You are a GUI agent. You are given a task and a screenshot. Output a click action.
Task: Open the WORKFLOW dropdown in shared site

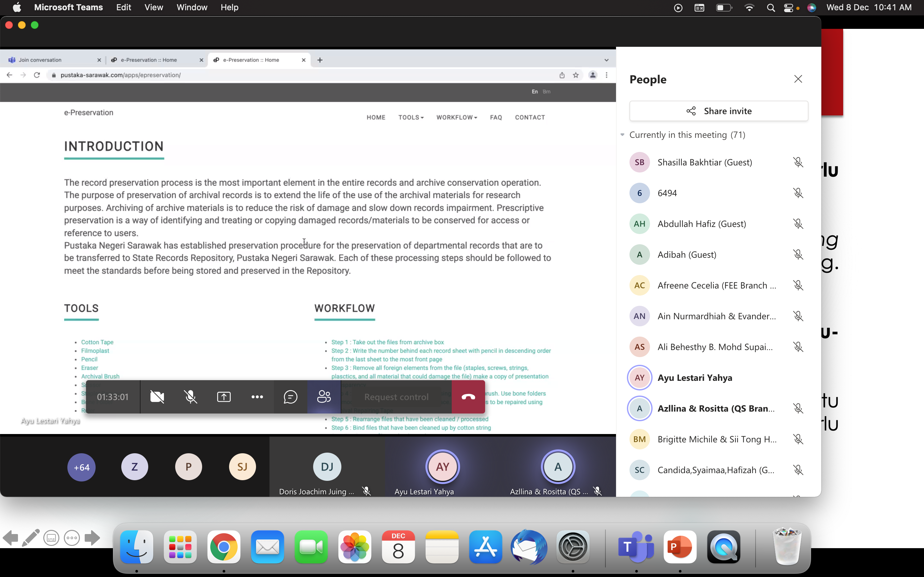click(x=457, y=118)
